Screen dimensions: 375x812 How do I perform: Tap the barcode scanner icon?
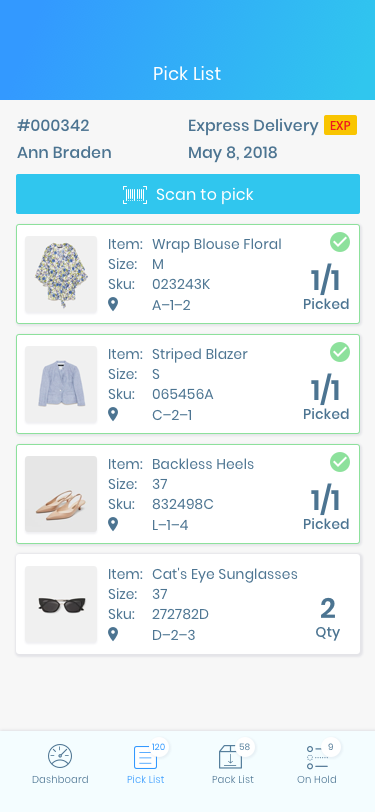[135, 195]
